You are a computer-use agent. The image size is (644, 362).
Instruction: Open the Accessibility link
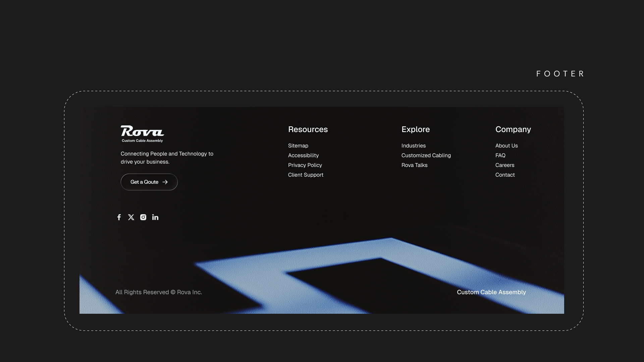(304, 156)
